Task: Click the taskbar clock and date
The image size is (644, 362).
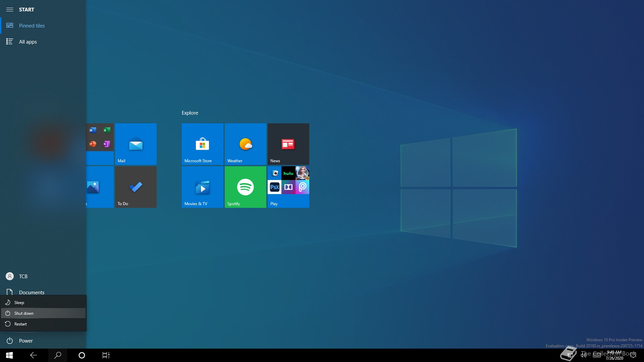Action: (x=614, y=355)
